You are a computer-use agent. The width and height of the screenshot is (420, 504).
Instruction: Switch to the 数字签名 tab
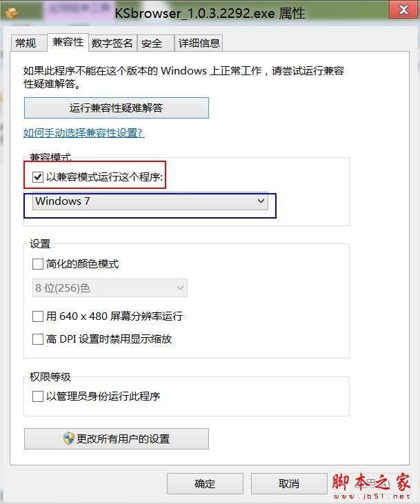(112, 43)
